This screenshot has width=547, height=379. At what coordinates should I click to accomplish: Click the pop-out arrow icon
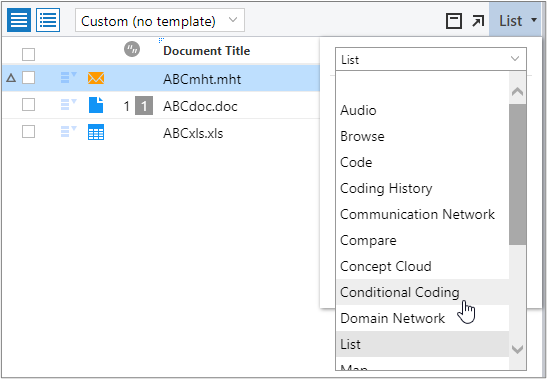pyautogui.click(x=478, y=21)
